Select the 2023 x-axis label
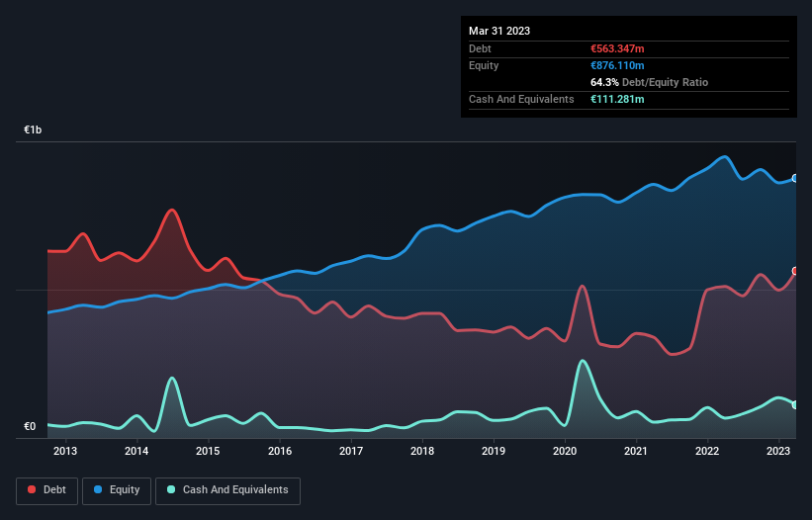Viewport: 812px width, 520px height. click(x=777, y=451)
